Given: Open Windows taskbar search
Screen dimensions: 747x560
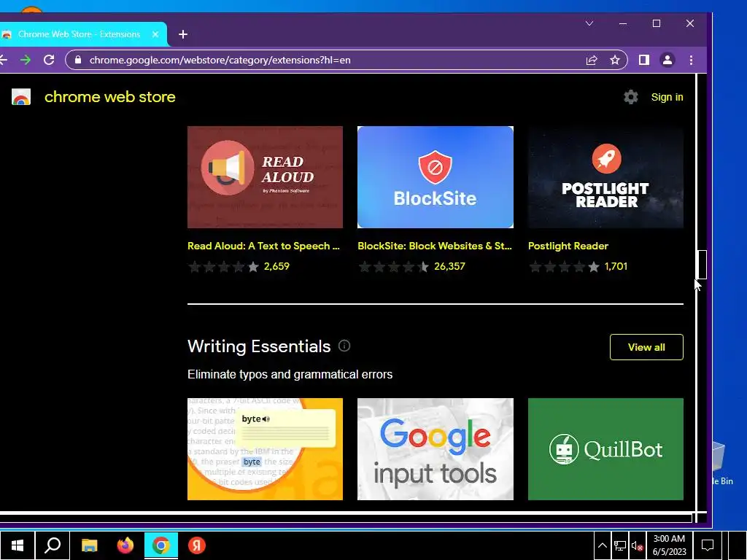Looking at the screenshot, I should [53, 545].
